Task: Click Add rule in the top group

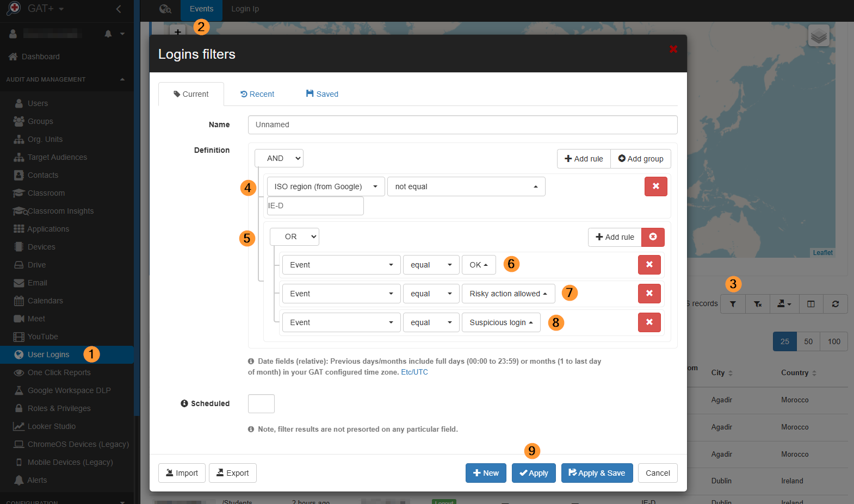Action: [584, 159]
